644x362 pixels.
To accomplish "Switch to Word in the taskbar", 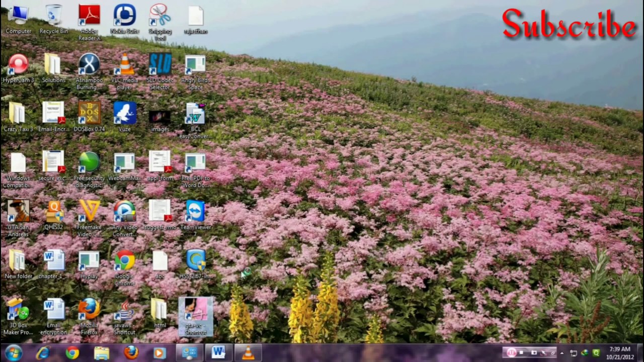I will [218, 353].
